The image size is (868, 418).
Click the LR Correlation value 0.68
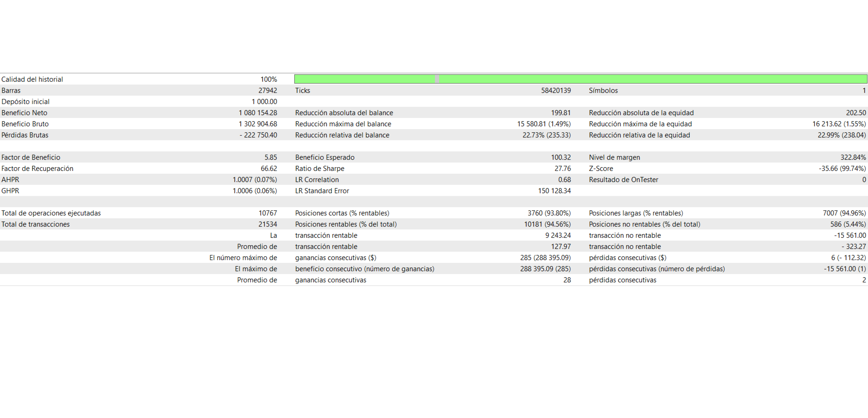tap(564, 180)
